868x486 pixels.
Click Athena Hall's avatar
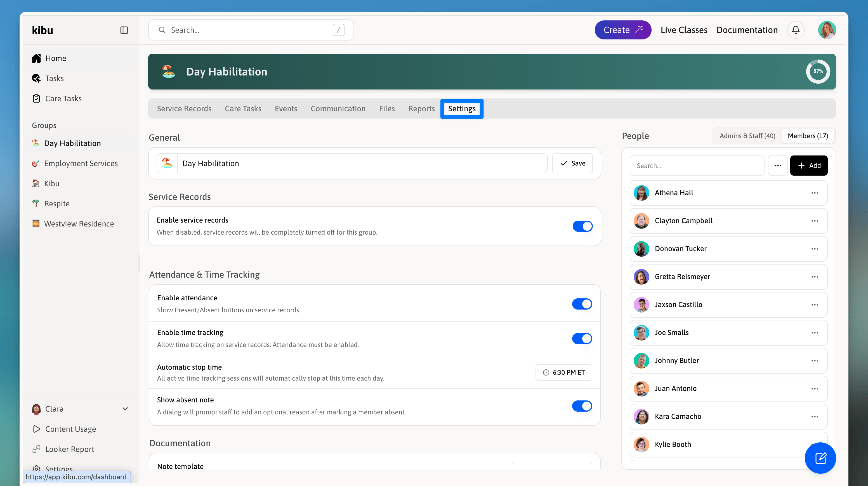coord(641,193)
